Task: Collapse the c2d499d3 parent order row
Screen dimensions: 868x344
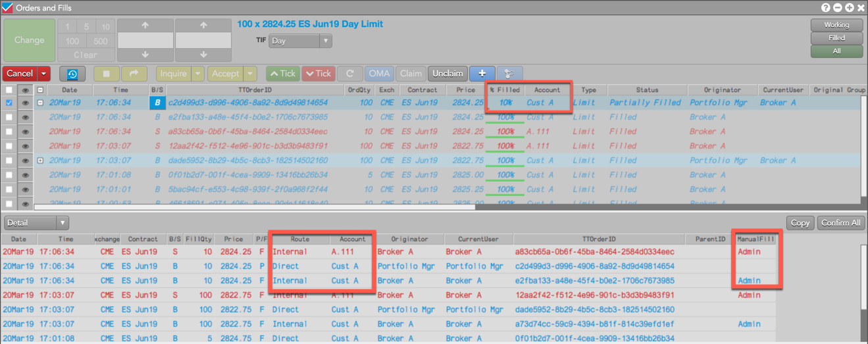Action: point(40,103)
